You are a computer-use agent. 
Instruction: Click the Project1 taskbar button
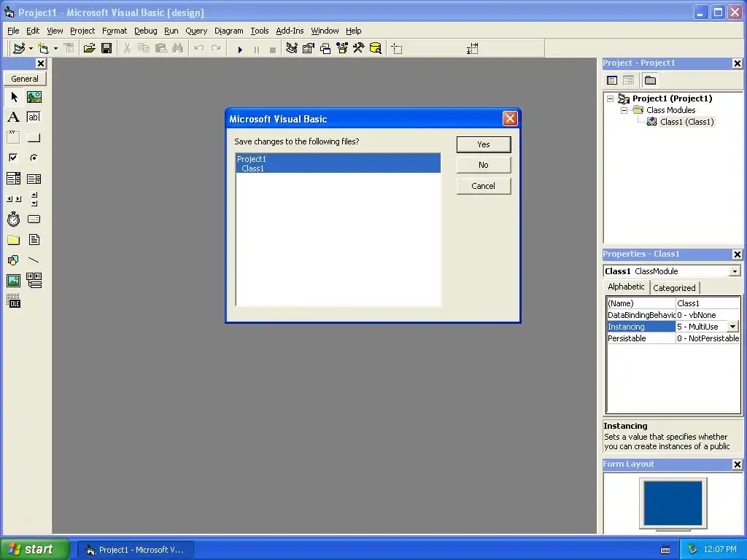coord(135,550)
